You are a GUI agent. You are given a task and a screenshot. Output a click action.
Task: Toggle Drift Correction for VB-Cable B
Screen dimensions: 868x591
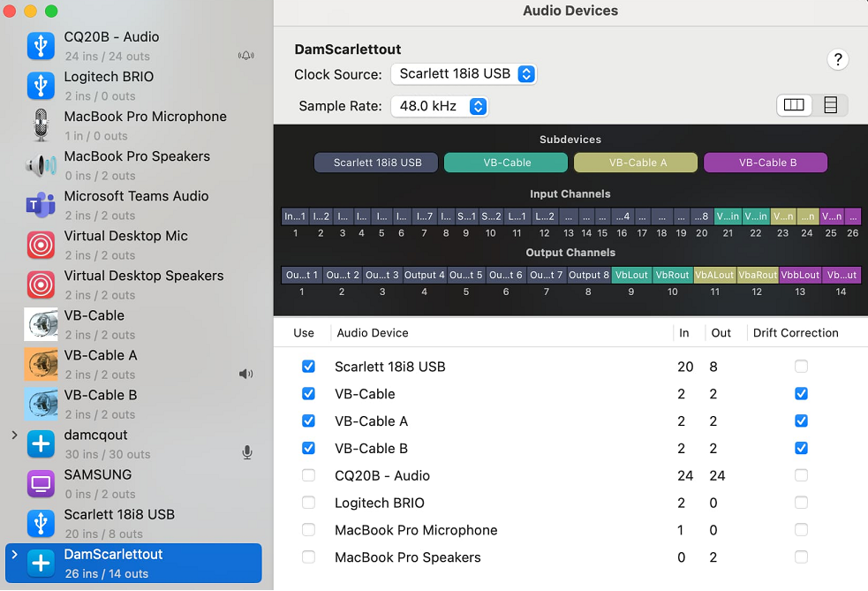[x=801, y=448]
